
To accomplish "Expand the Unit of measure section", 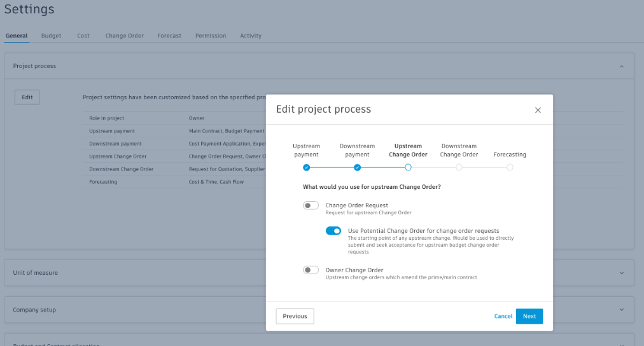I will pyautogui.click(x=622, y=273).
